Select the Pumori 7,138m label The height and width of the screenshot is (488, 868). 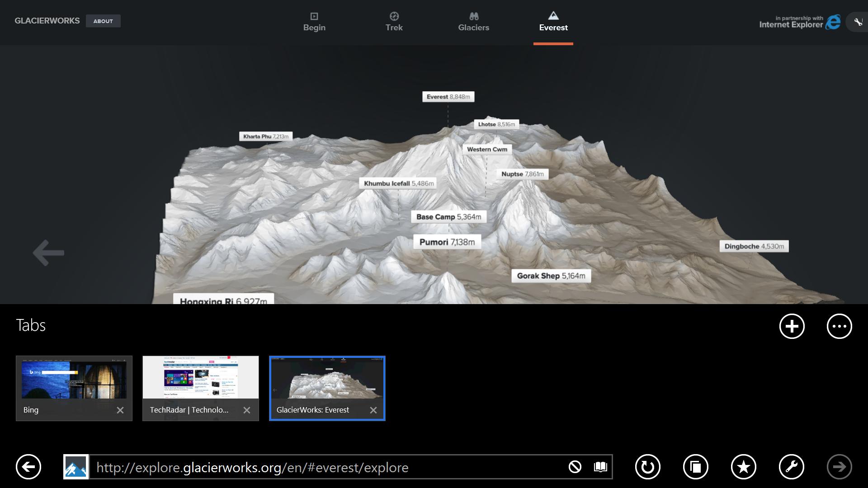[x=447, y=242]
